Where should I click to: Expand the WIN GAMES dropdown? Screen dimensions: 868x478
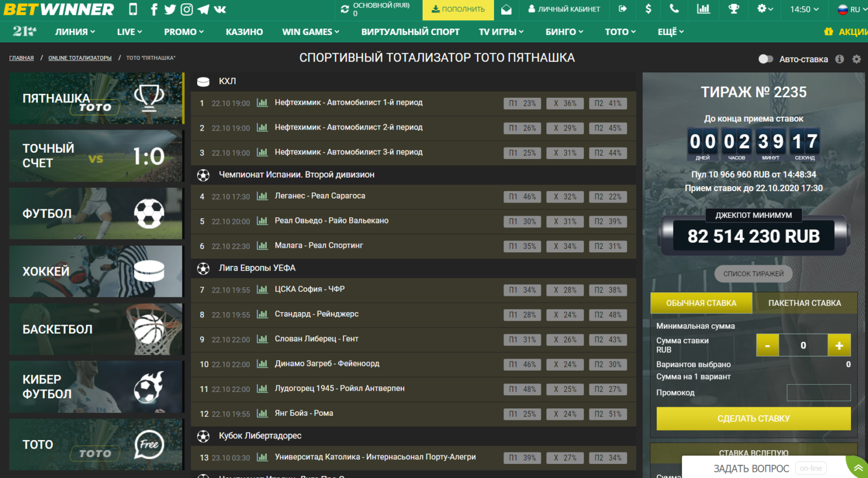tap(311, 32)
